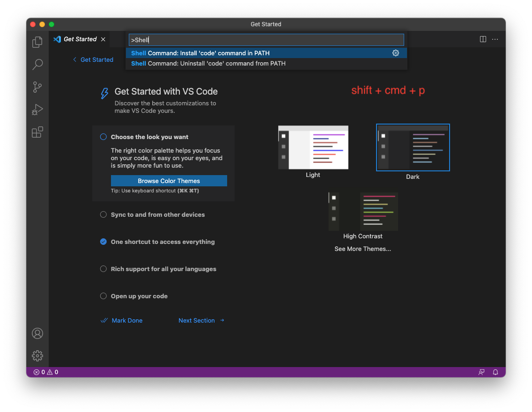This screenshot has height=412, width=532.
Task: Open the Explorer view in activity bar
Action: (37, 42)
